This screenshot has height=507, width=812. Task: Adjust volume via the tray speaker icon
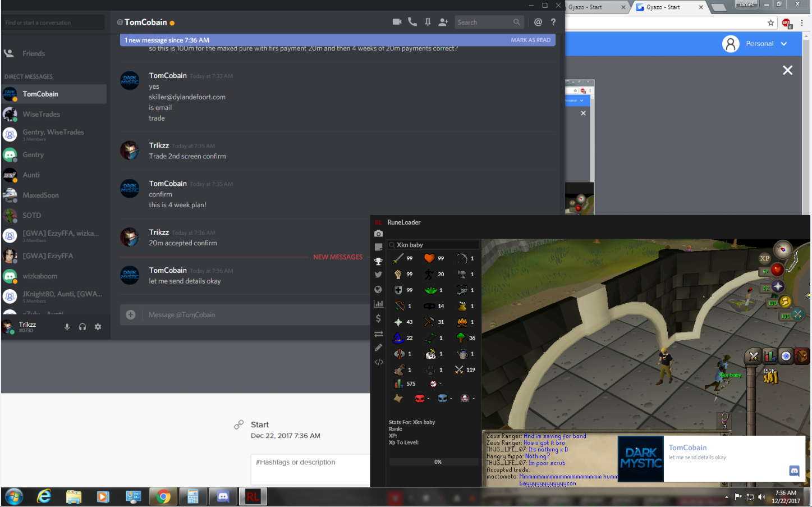(761, 497)
